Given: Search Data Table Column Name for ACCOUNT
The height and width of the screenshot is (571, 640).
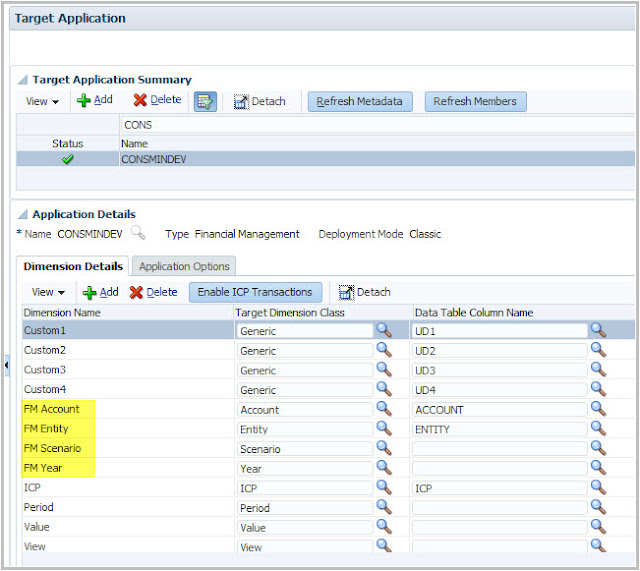Looking at the screenshot, I should pyautogui.click(x=598, y=409).
